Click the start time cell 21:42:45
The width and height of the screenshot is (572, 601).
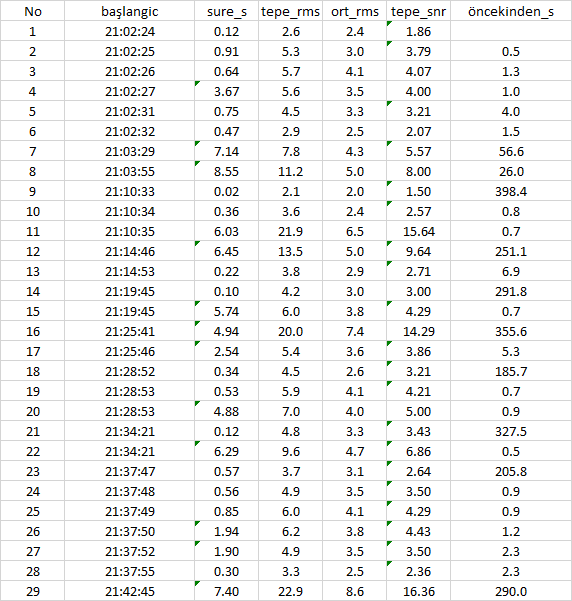tap(130, 591)
